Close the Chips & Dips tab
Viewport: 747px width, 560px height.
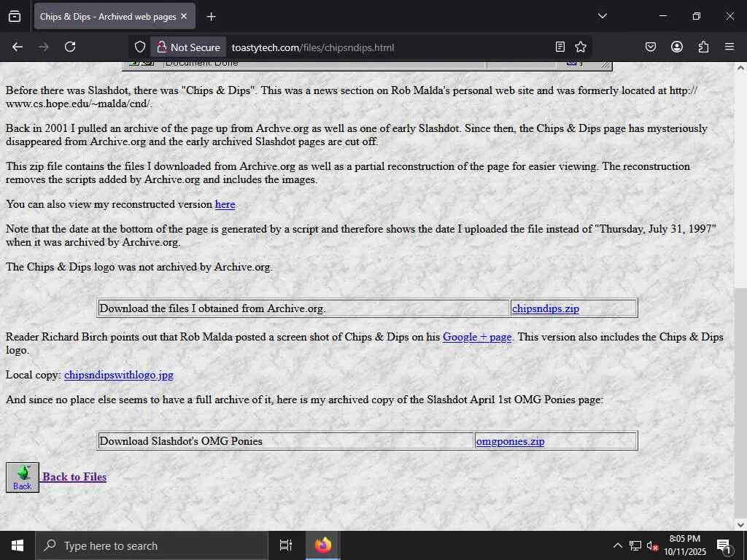click(184, 16)
